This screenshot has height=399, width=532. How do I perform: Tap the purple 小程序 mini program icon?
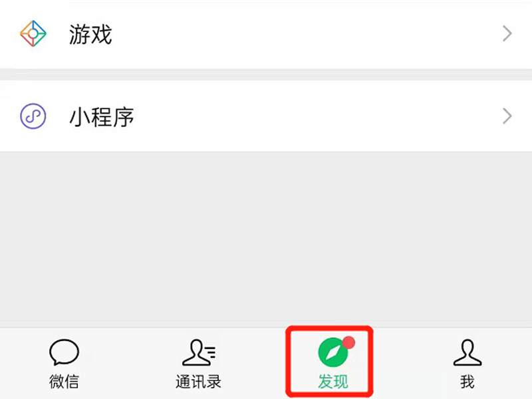coord(33,116)
